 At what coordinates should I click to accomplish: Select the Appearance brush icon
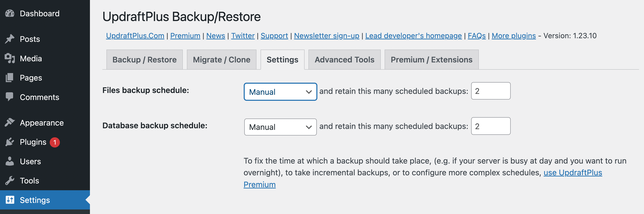[x=9, y=122]
